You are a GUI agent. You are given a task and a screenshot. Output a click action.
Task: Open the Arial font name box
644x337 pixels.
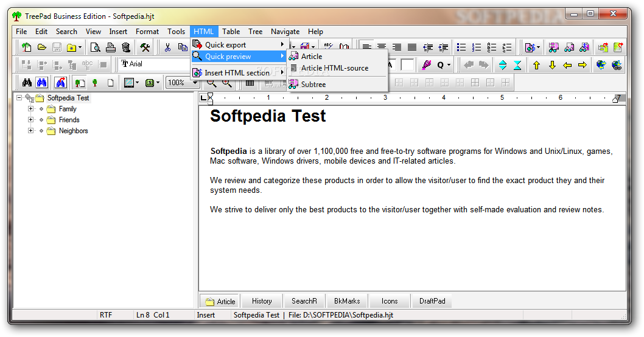(155, 64)
